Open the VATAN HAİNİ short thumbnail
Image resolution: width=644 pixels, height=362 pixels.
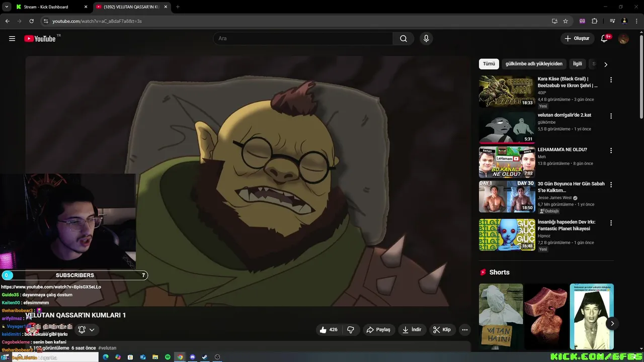501,316
